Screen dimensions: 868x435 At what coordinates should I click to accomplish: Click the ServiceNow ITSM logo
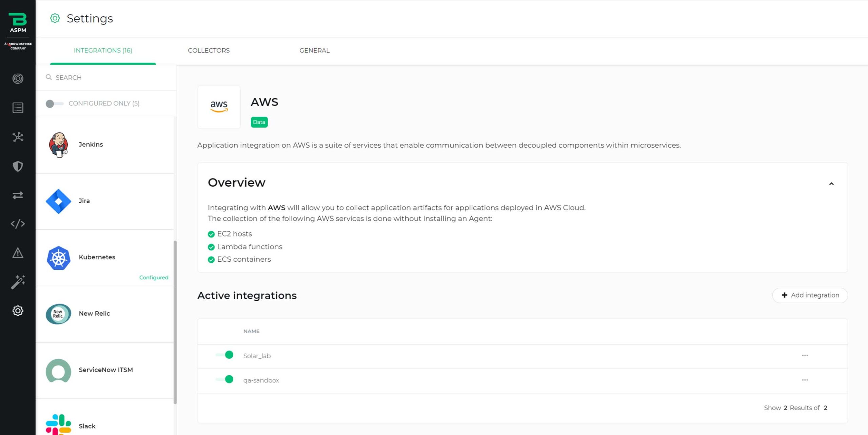point(58,371)
